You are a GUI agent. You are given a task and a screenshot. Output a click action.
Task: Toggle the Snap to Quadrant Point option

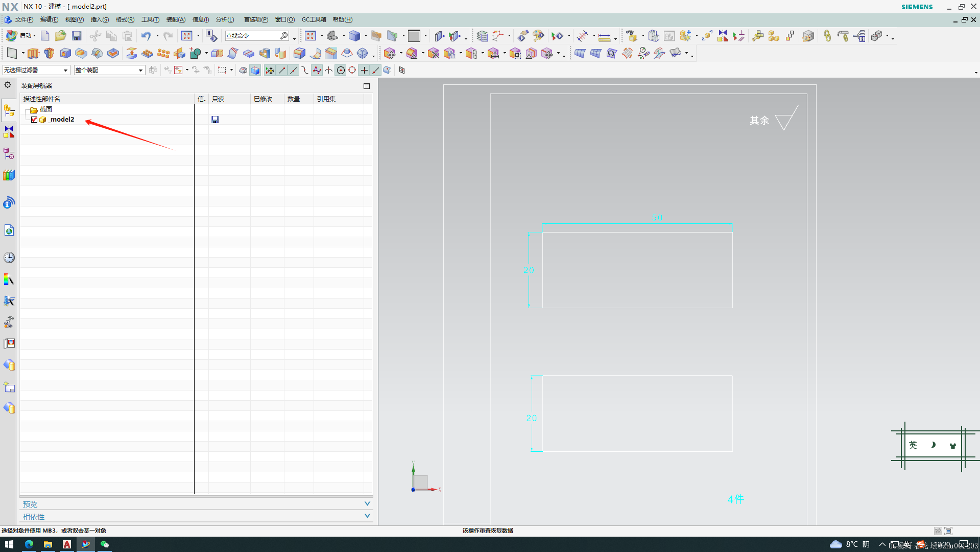click(352, 71)
